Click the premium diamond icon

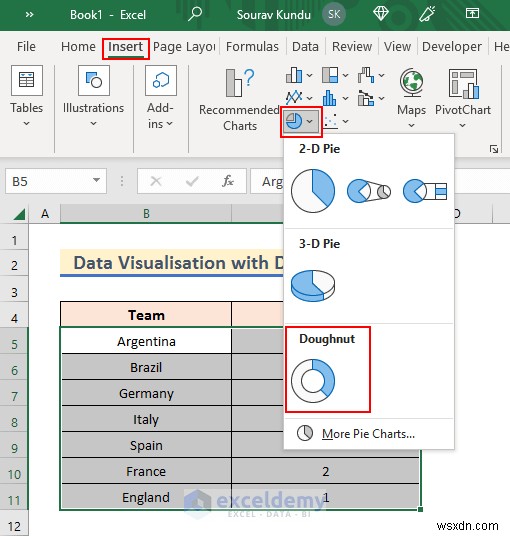click(x=380, y=14)
